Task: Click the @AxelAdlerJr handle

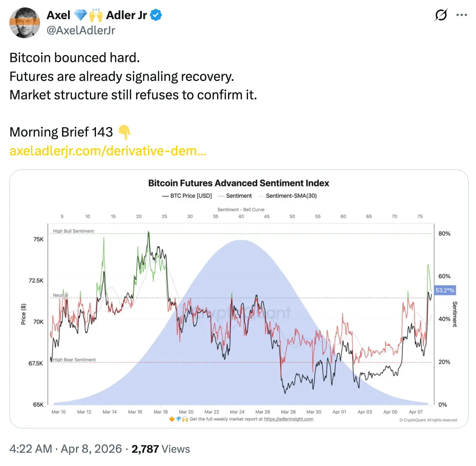Action: 81,30
